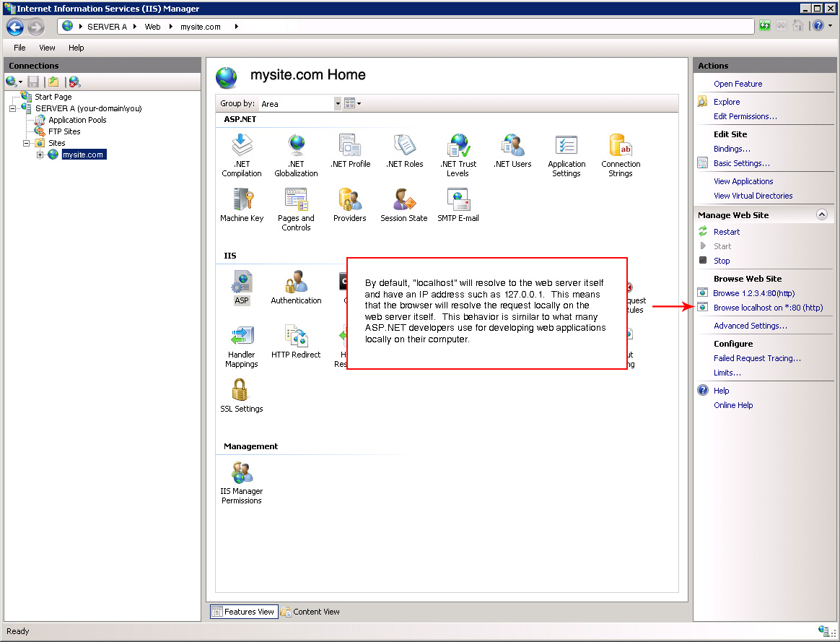Open IIS Manager Permissions feature
840x642 pixels.
coord(242,482)
